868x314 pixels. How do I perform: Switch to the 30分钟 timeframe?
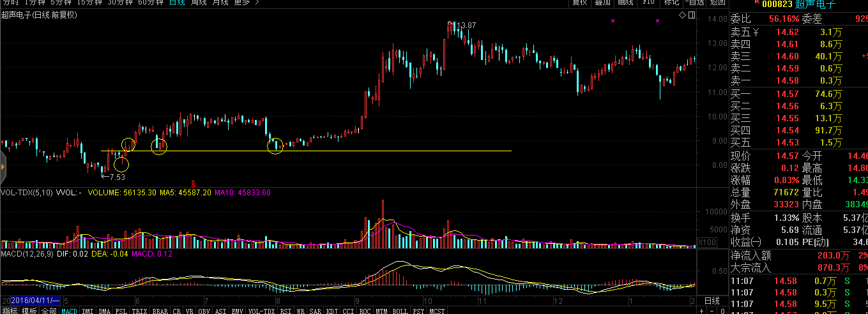(x=121, y=3)
